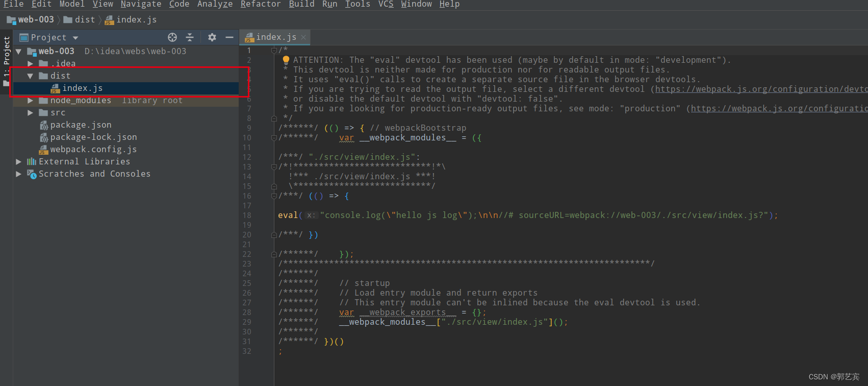Hide the Project tool window
Image resolution: width=868 pixels, height=386 pixels.
pyautogui.click(x=229, y=37)
